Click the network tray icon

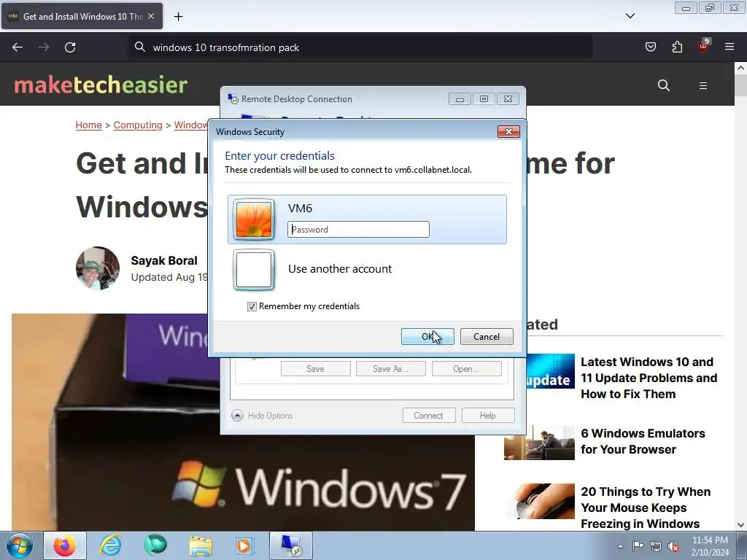pos(656,546)
